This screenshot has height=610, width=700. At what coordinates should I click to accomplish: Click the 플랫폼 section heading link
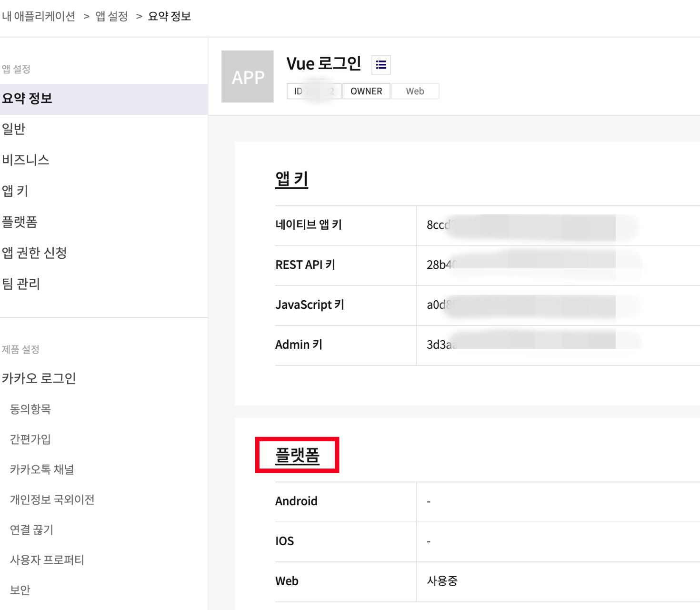point(297,456)
